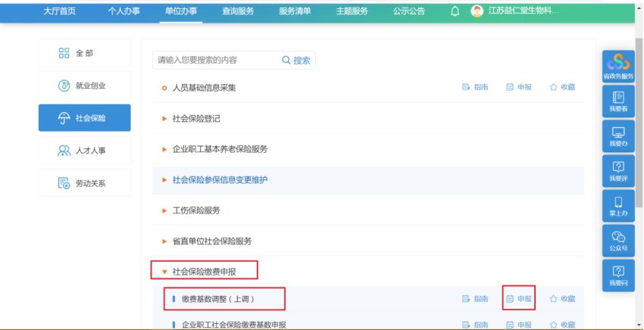Image resolution: width=644 pixels, height=330 pixels.
Task: Favorite 人员基础信息采集 with 收藏
Action: [562, 88]
